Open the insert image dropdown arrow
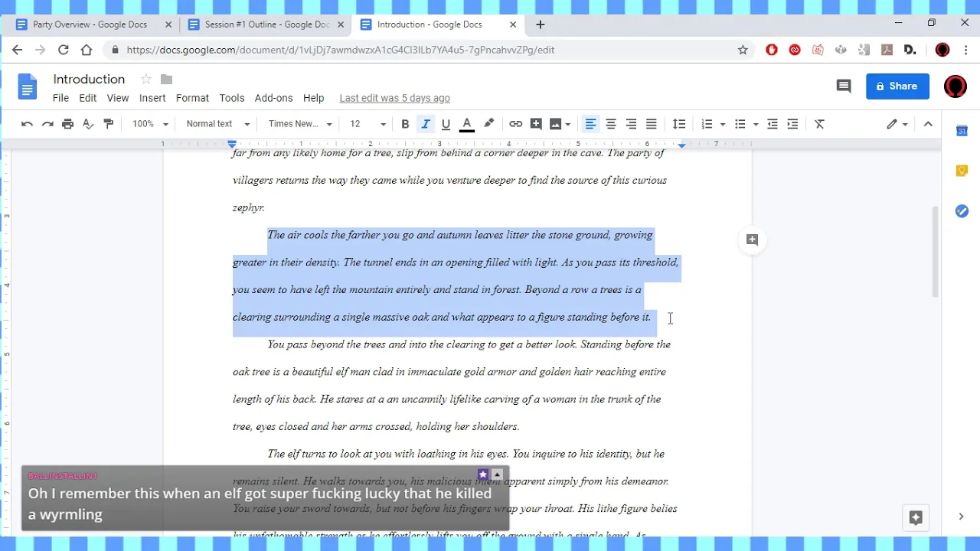Image resolution: width=980 pixels, height=551 pixels. click(x=567, y=124)
